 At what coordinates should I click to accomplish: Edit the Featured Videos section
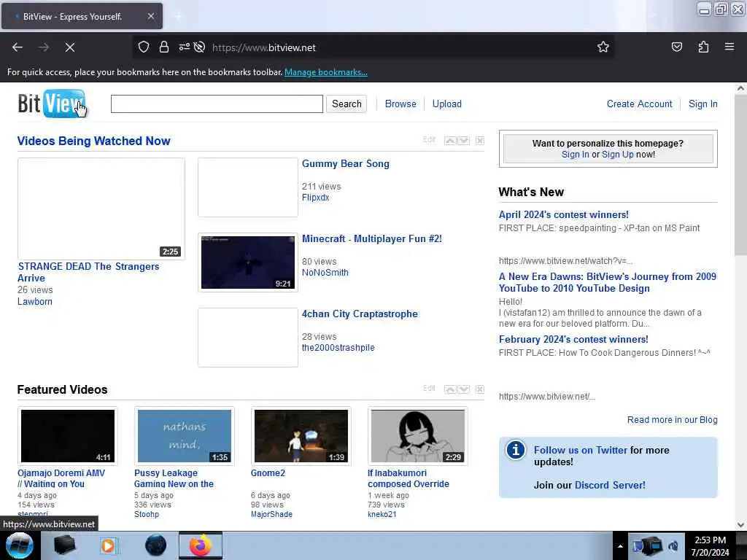coord(429,388)
